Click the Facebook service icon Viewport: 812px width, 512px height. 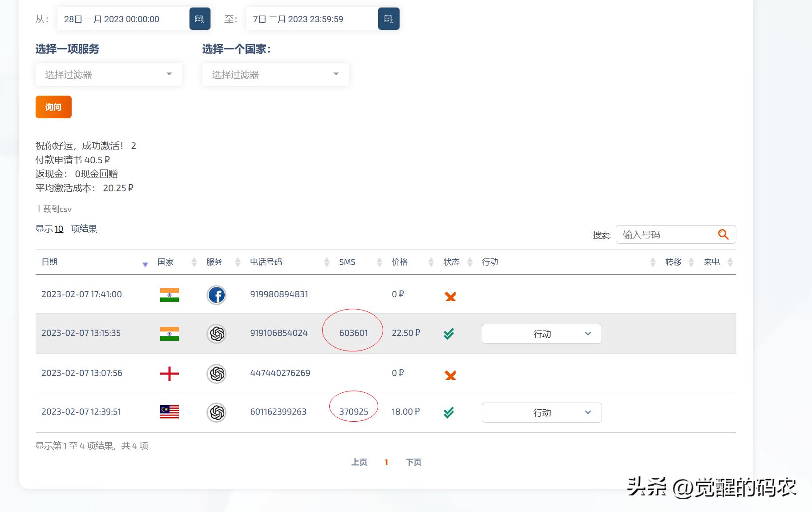coord(217,295)
